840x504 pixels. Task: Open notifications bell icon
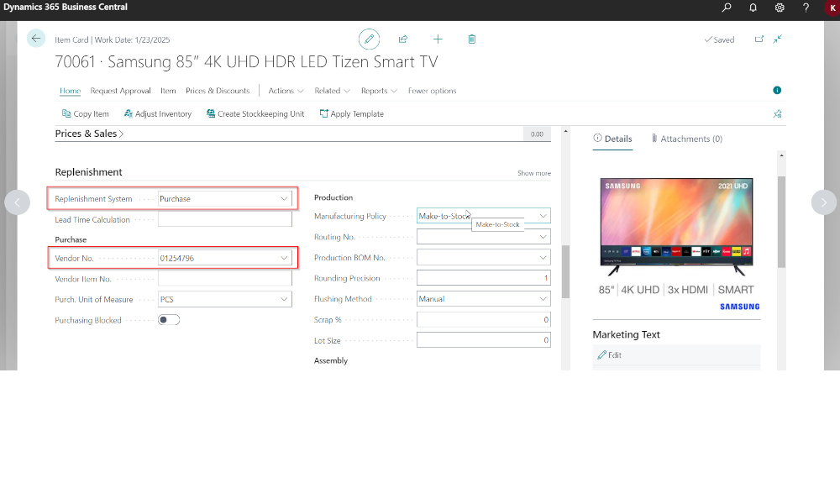[x=753, y=8]
